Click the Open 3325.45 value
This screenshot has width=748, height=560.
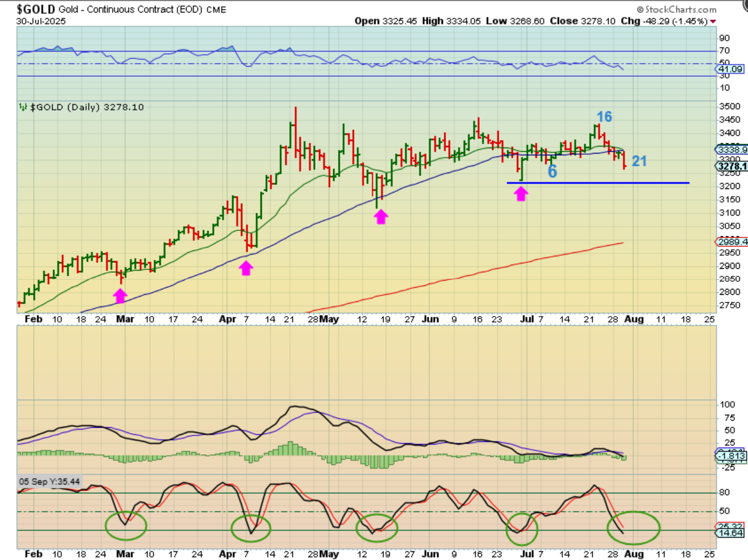[386, 21]
